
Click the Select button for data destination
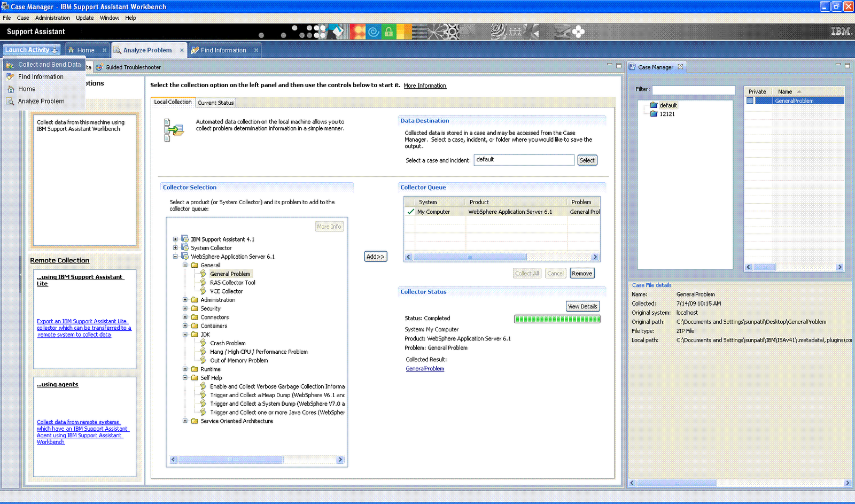(x=587, y=160)
